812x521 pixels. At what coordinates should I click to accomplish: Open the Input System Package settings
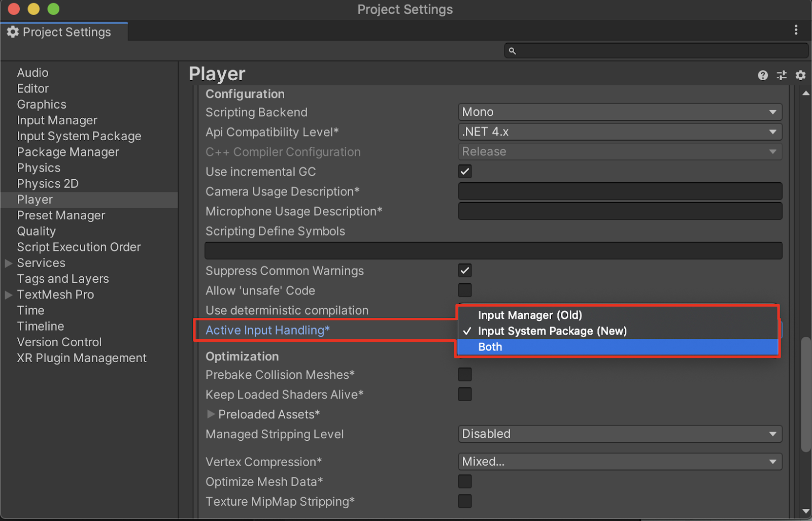click(79, 136)
